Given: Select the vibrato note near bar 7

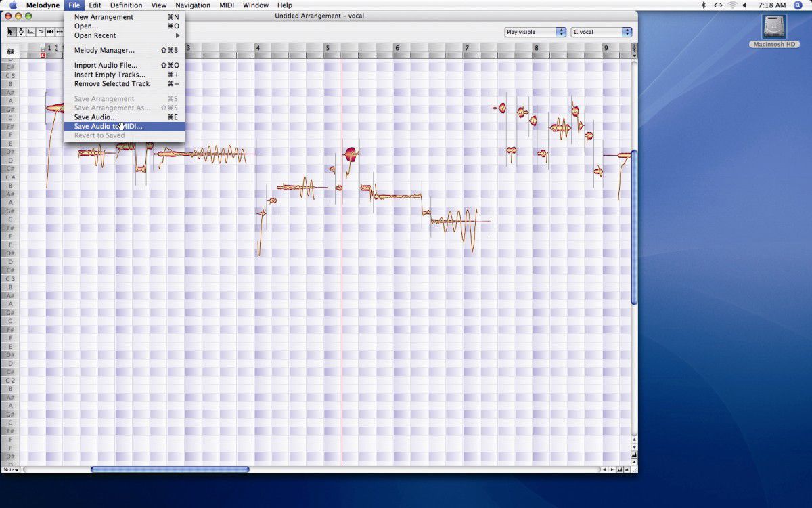Looking at the screenshot, I should [460, 221].
